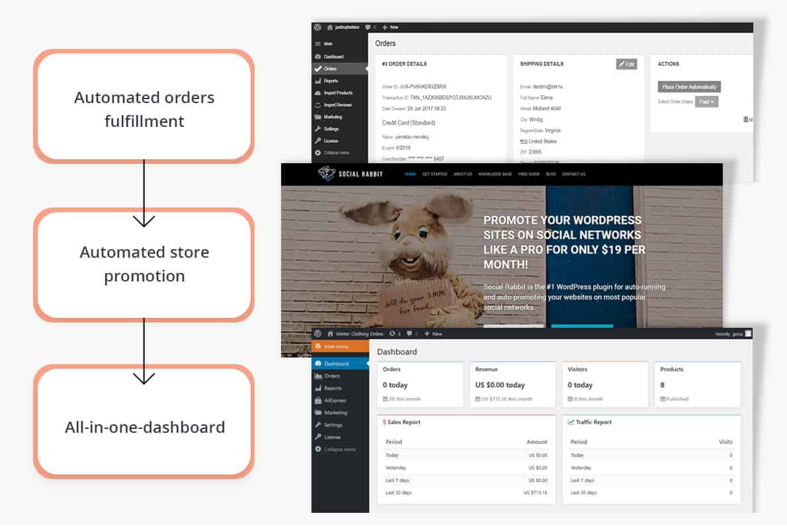Select the Import Products cloud icon
Viewport: 787px width, 532px height.
(317, 93)
